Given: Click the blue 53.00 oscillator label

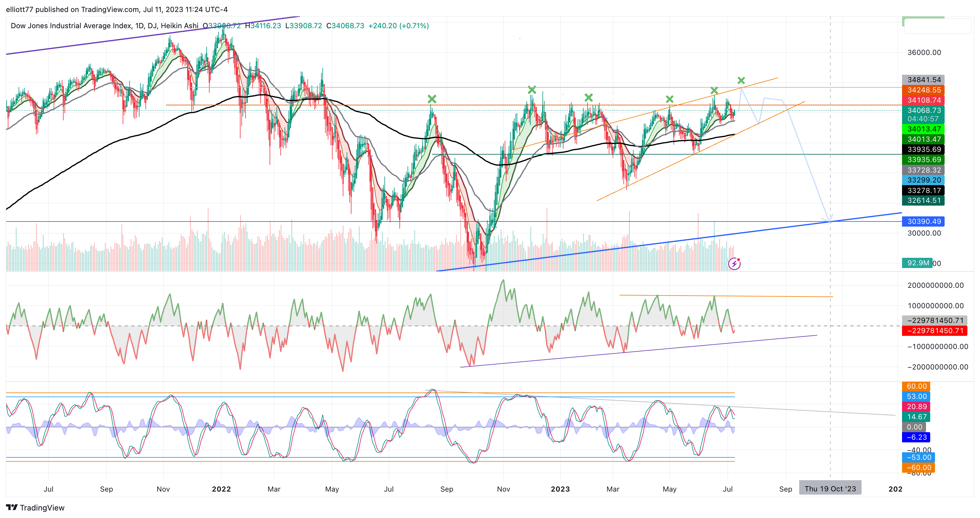Looking at the screenshot, I should [916, 396].
